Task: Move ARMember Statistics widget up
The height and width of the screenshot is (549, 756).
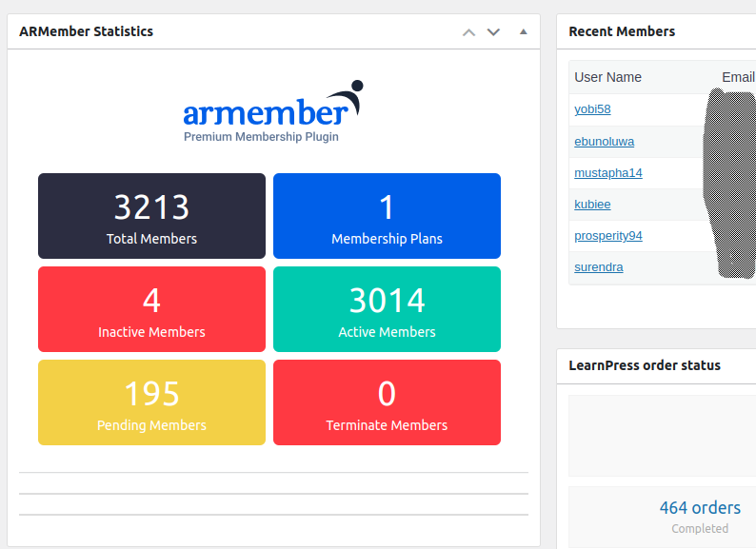Action: (468, 32)
